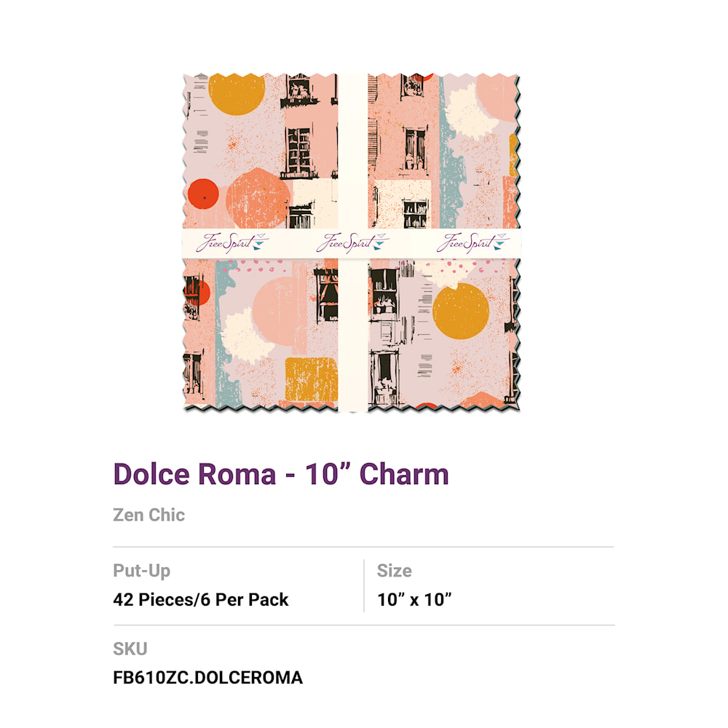Select the 42 Pieces/6 Per Pack text
The image size is (728, 728).
(x=201, y=599)
